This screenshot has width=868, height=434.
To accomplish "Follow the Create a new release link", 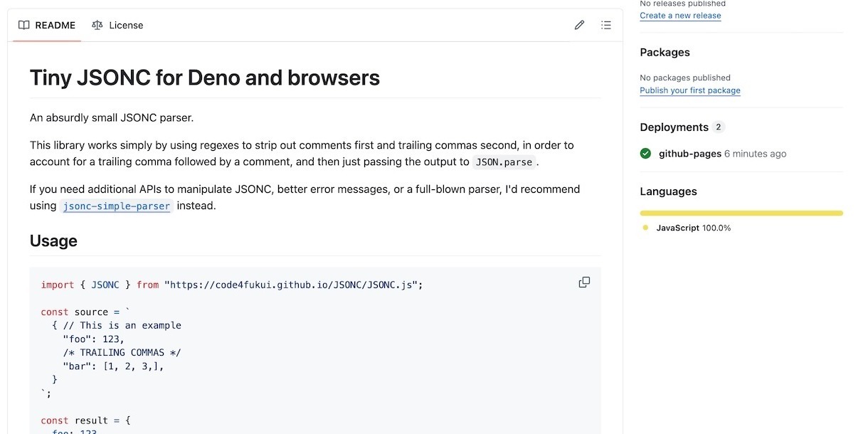I will coord(680,16).
